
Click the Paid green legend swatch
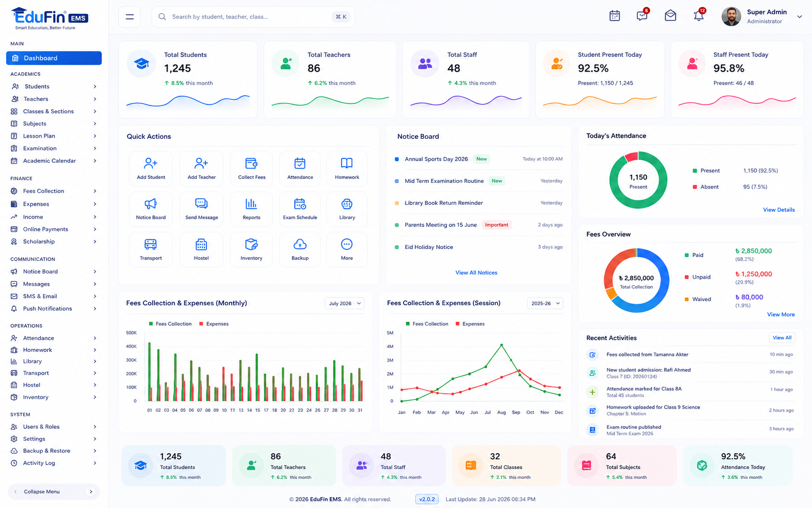(x=687, y=255)
